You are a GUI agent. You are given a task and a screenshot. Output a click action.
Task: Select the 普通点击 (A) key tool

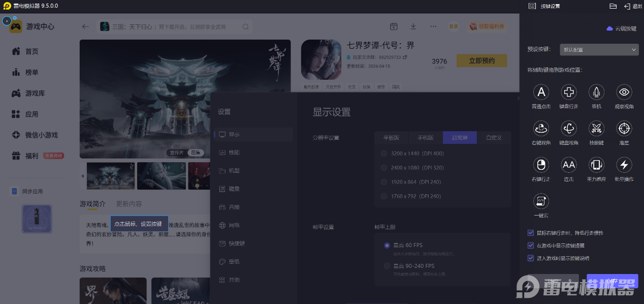click(x=541, y=92)
